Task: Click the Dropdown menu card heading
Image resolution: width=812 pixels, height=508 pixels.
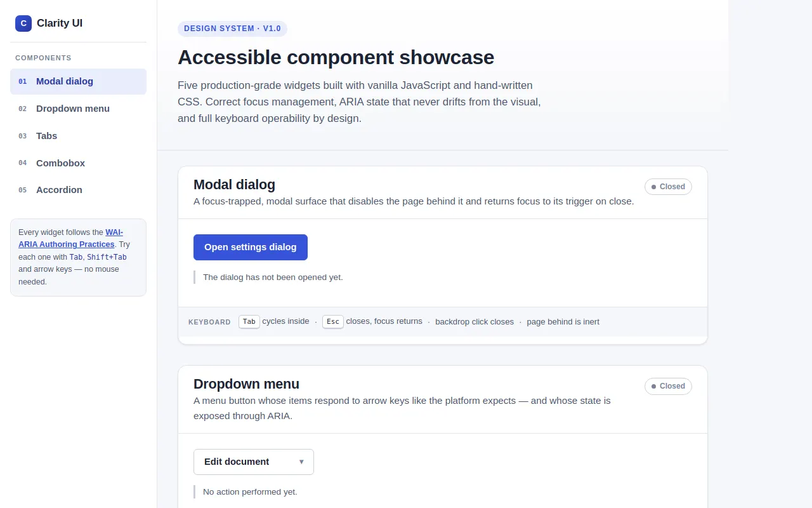Action: pyautogui.click(x=246, y=384)
